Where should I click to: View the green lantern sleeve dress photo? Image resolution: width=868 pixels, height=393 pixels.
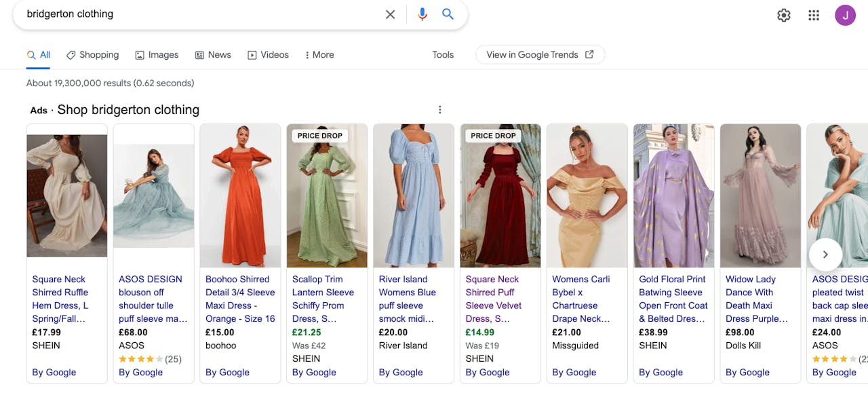pos(327,195)
